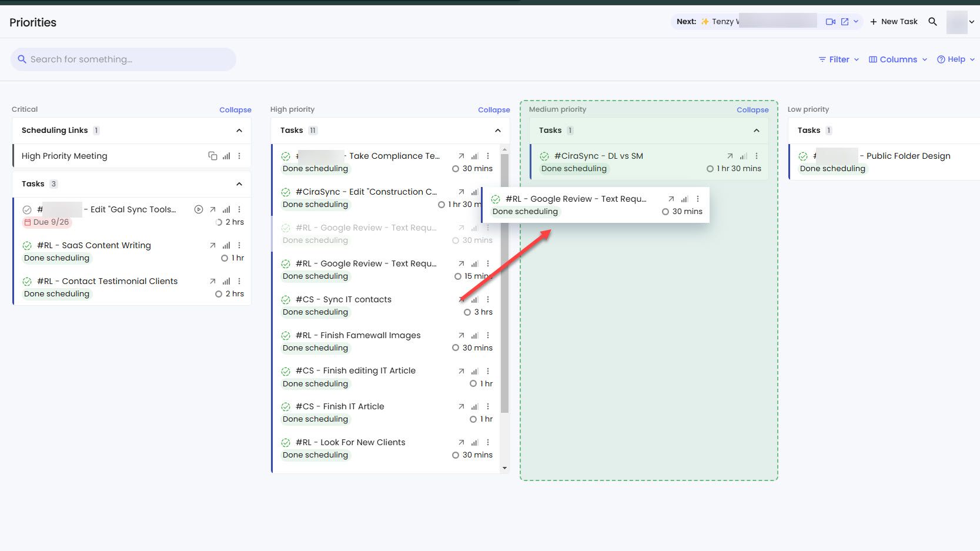The image size is (980, 551).
Task: Copy the High Priority Meeting scheduling link
Action: point(212,156)
